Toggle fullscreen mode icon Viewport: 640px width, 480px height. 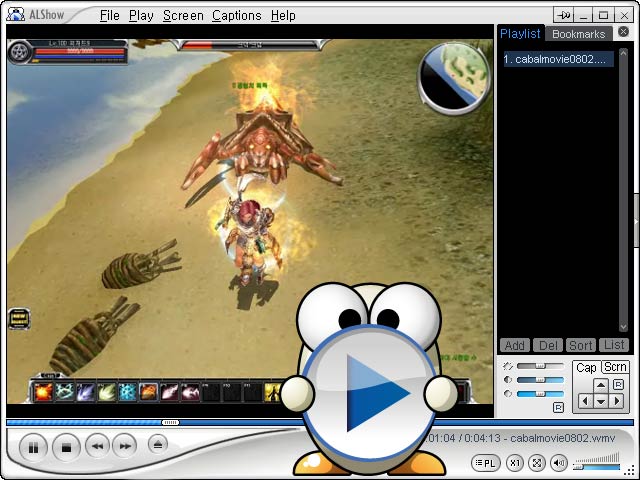click(x=537, y=463)
